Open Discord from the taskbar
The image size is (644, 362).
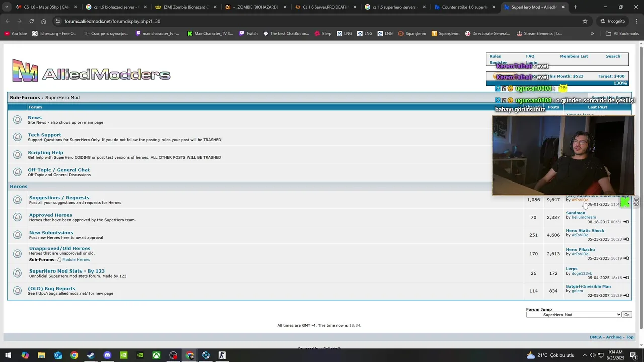pos(107,355)
